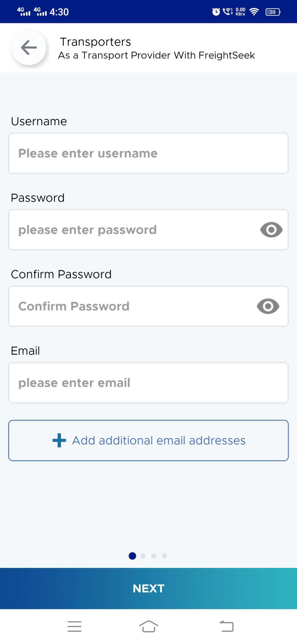Jump to the second step indicator dot
The height and width of the screenshot is (644, 297).
[x=143, y=556]
